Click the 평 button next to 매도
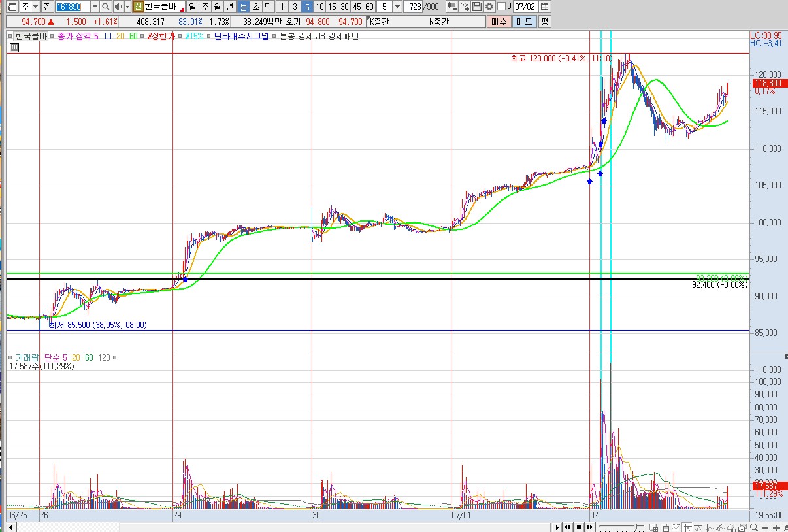The image size is (788, 532). (x=544, y=22)
